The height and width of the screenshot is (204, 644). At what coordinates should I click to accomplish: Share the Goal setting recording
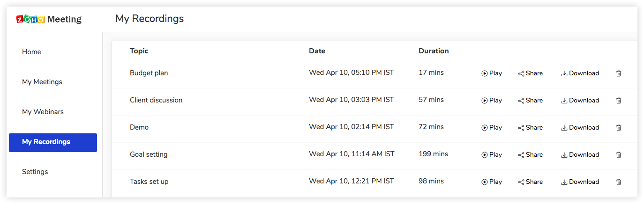[x=530, y=155]
